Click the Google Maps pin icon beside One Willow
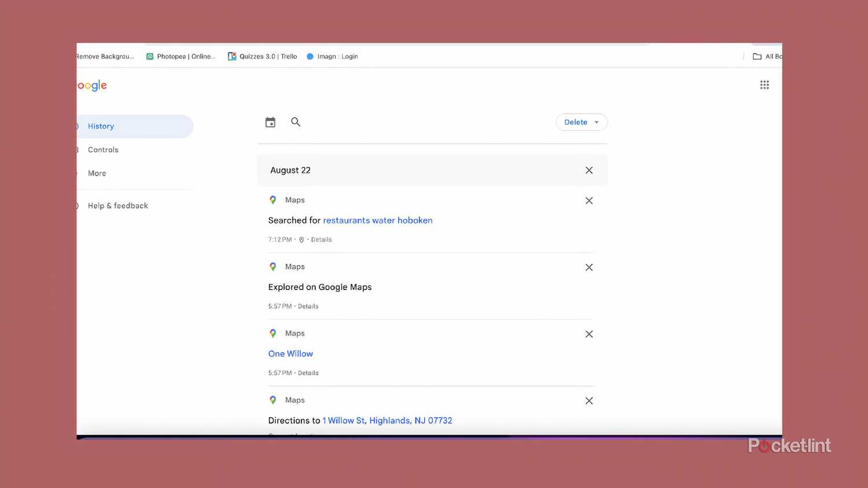This screenshot has width=868, height=488. pyautogui.click(x=273, y=333)
